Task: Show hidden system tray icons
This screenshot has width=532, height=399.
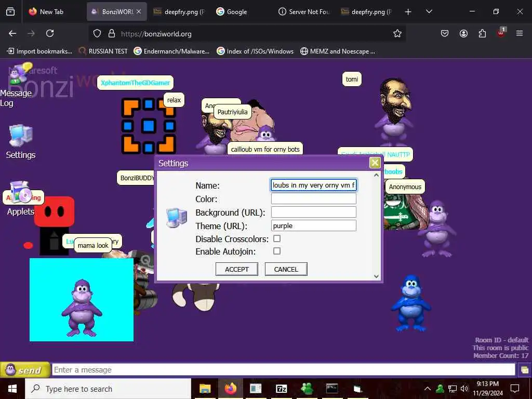Action: coord(428,389)
